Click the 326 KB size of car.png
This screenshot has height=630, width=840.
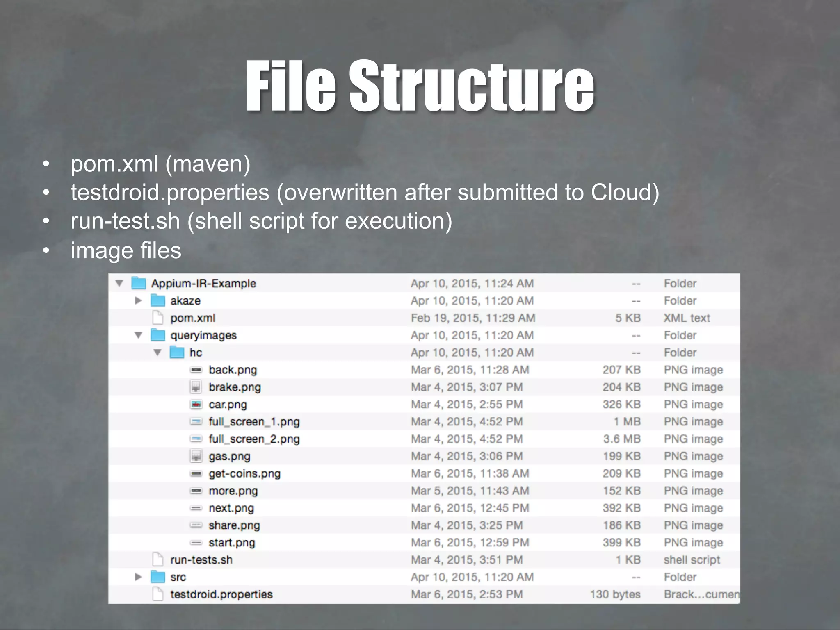[621, 405]
